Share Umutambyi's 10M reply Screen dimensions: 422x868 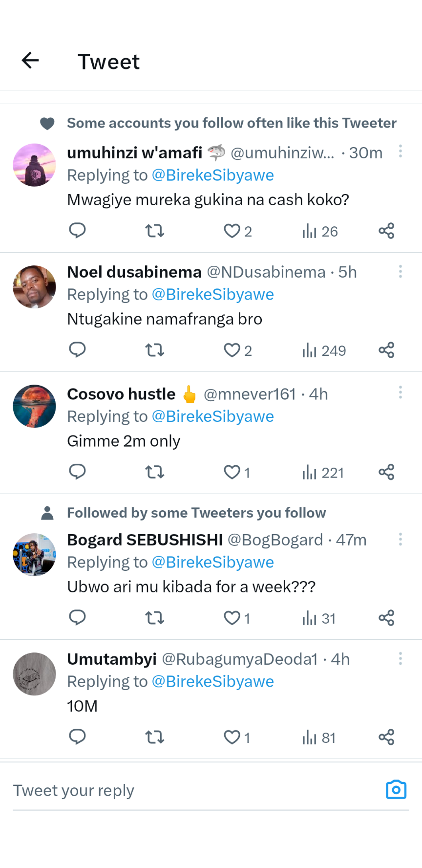(386, 737)
